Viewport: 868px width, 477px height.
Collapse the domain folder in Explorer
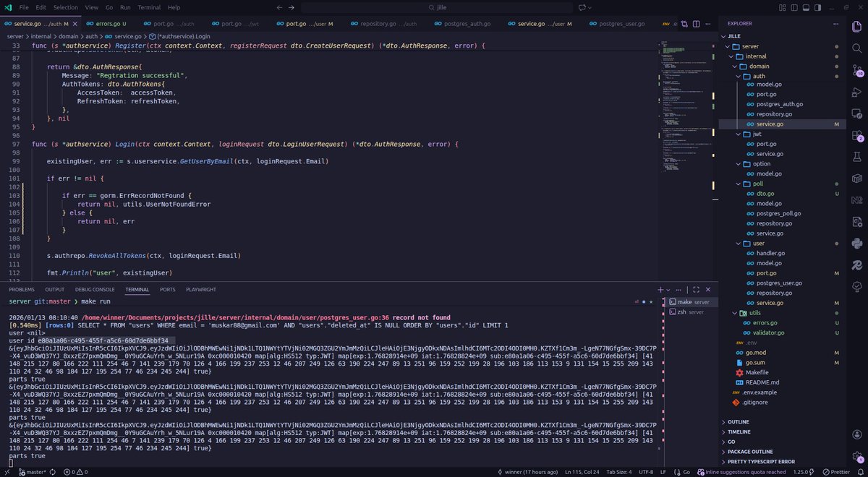coord(782,66)
